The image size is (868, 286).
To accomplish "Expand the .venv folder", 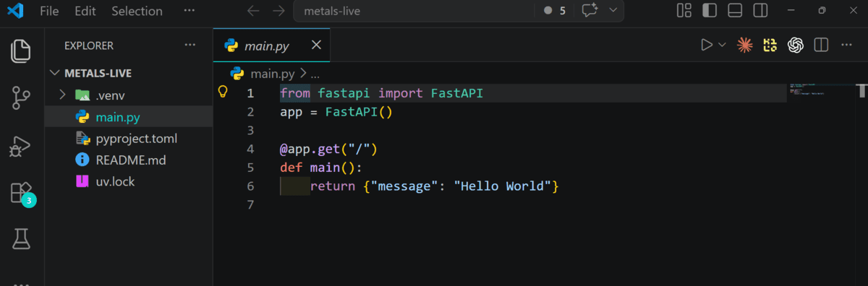I will 62,95.
